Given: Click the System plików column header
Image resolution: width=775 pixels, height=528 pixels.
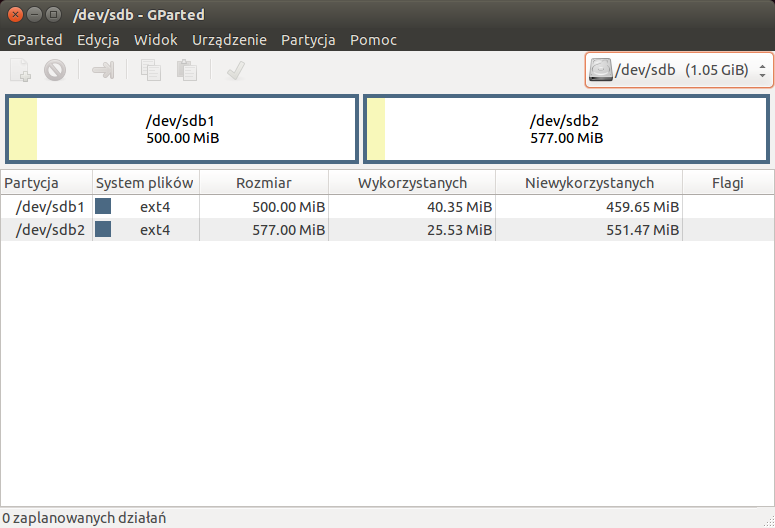Looking at the screenshot, I should (146, 183).
